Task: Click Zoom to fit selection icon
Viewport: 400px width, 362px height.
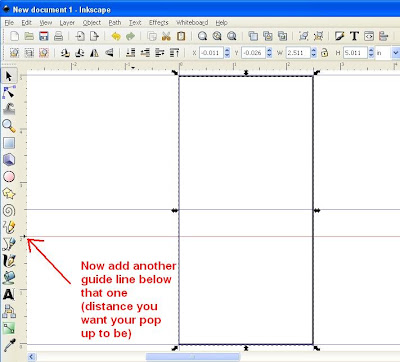Action: point(202,36)
